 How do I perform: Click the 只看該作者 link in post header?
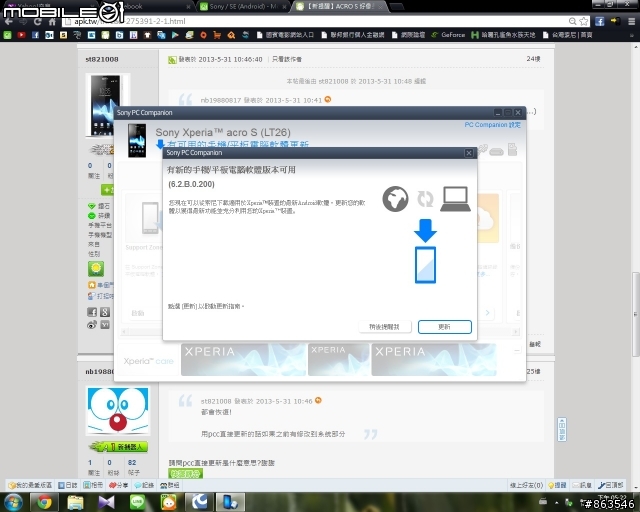coord(287,59)
